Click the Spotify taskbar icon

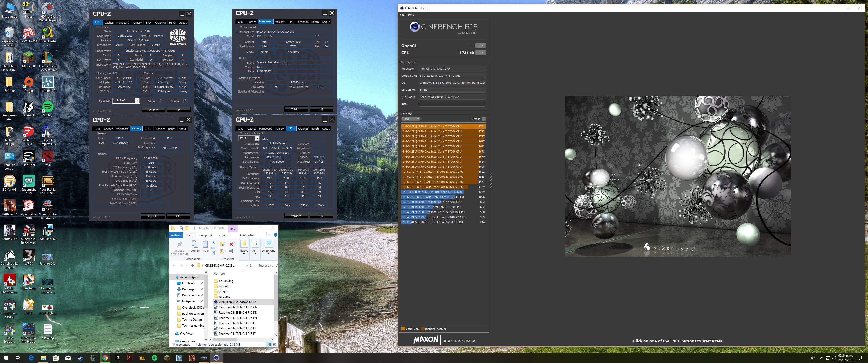[x=155, y=358]
